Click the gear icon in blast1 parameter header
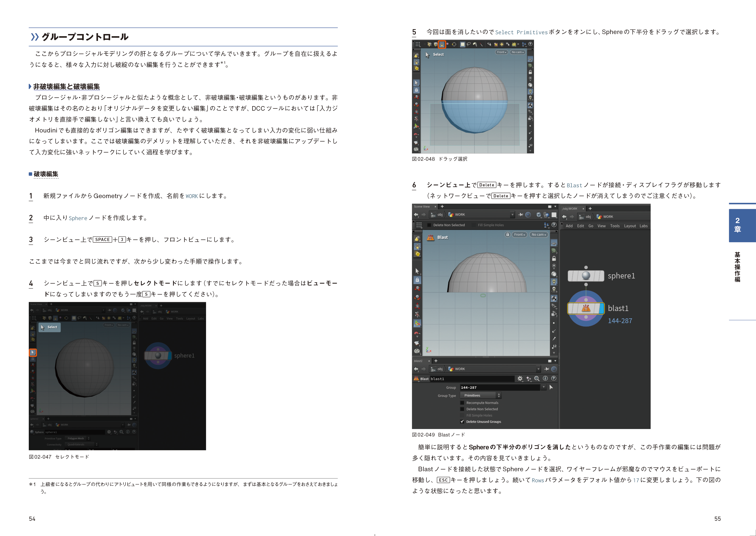The image size is (756, 536). pyautogui.click(x=520, y=379)
